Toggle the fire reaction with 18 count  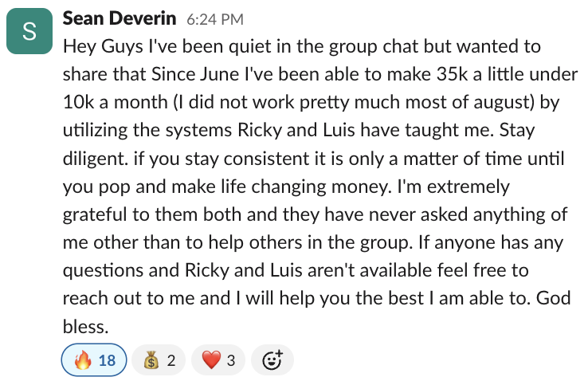pyautogui.click(x=93, y=361)
